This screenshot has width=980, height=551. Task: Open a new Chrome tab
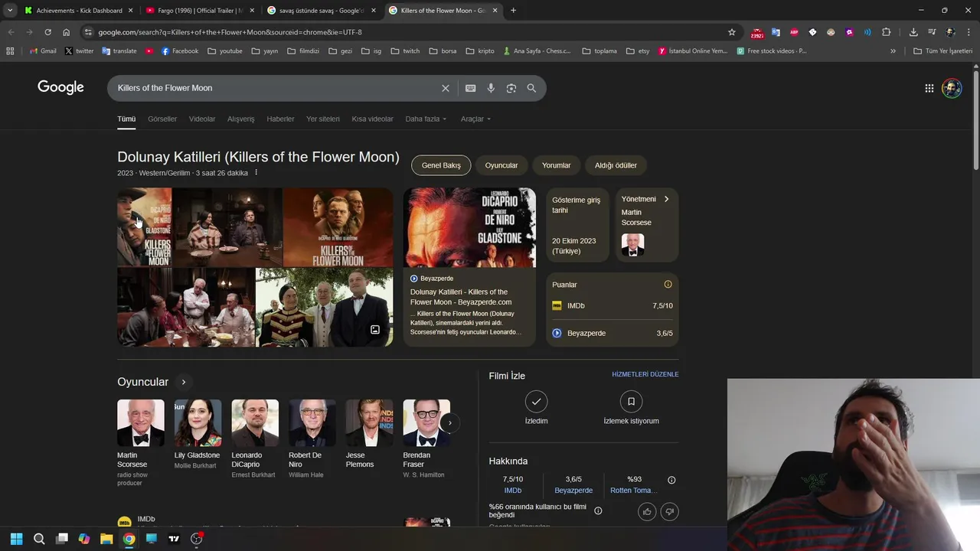513,11
